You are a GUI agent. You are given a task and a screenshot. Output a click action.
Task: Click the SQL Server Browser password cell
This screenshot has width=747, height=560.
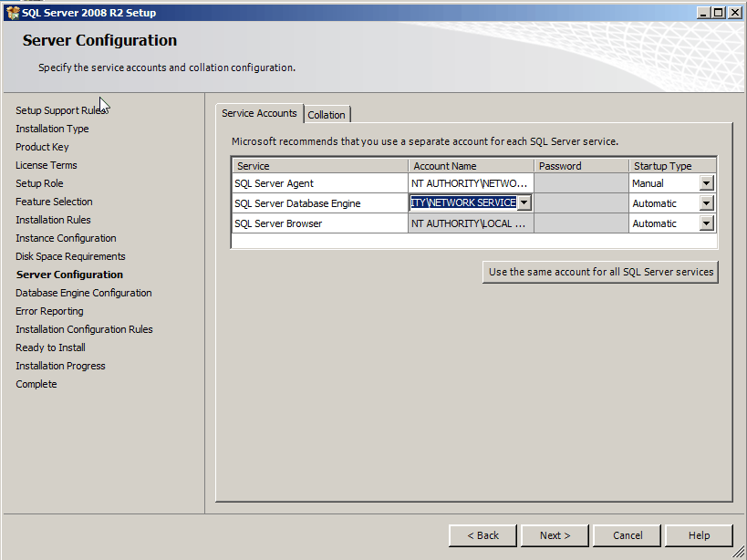click(x=581, y=223)
